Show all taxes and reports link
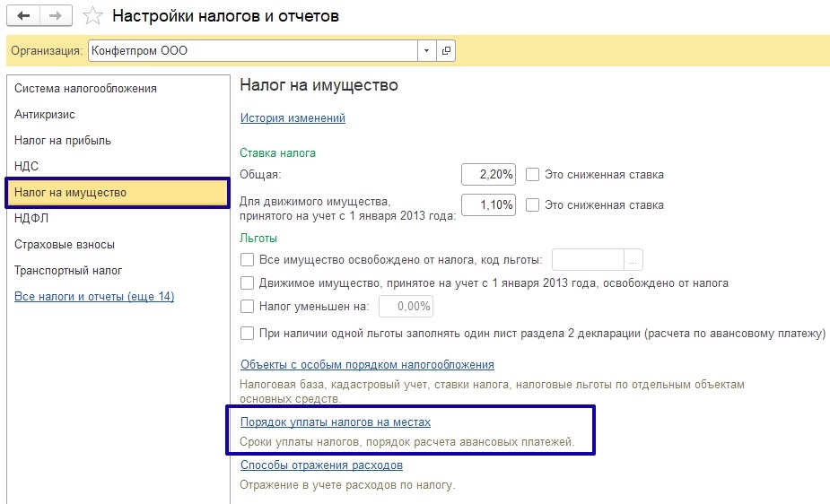Viewport: 830px width, 504px height. (x=94, y=297)
